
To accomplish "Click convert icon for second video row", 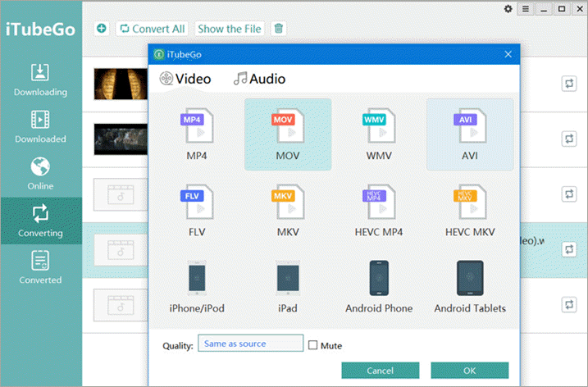I will click(569, 139).
